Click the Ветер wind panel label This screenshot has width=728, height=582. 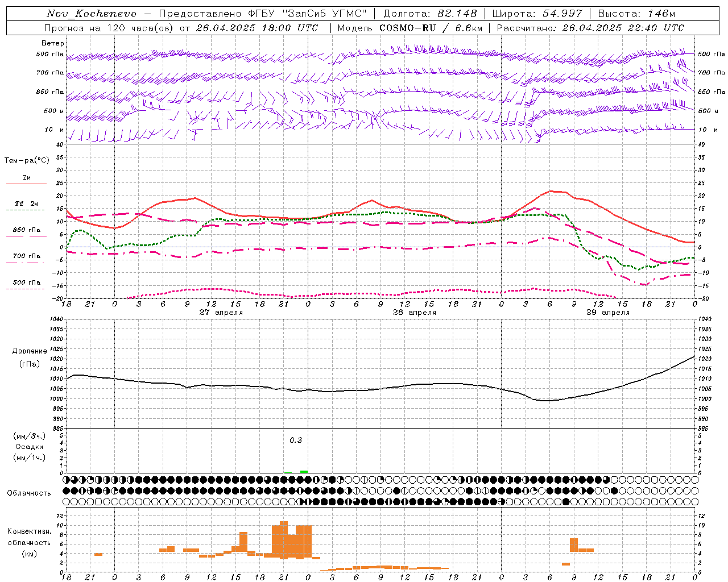point(52,43)
